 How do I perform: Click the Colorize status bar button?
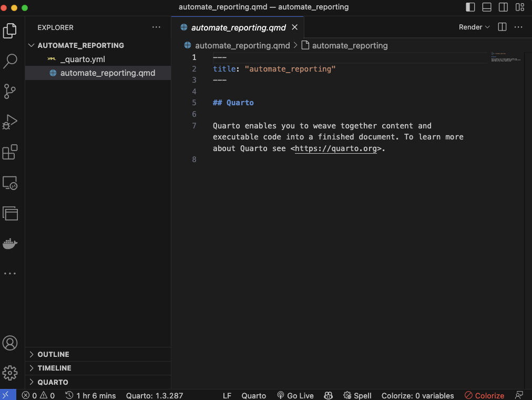(x=484, y=395)
